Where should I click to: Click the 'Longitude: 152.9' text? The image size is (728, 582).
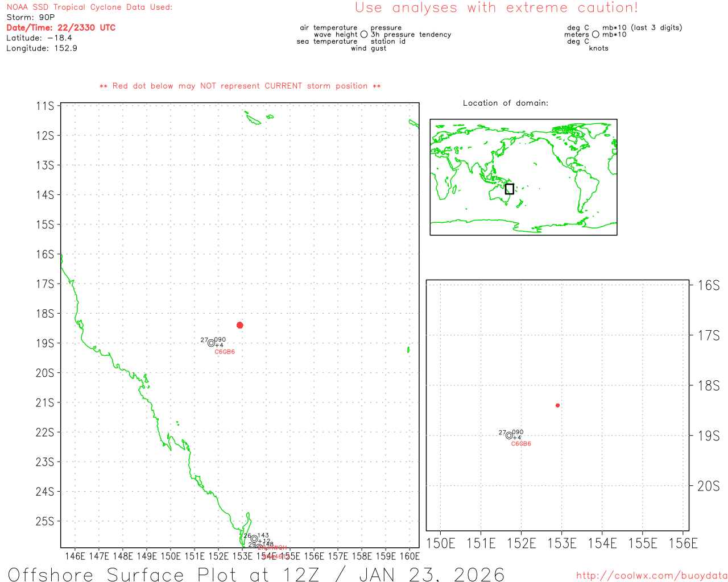click(42, 48)
